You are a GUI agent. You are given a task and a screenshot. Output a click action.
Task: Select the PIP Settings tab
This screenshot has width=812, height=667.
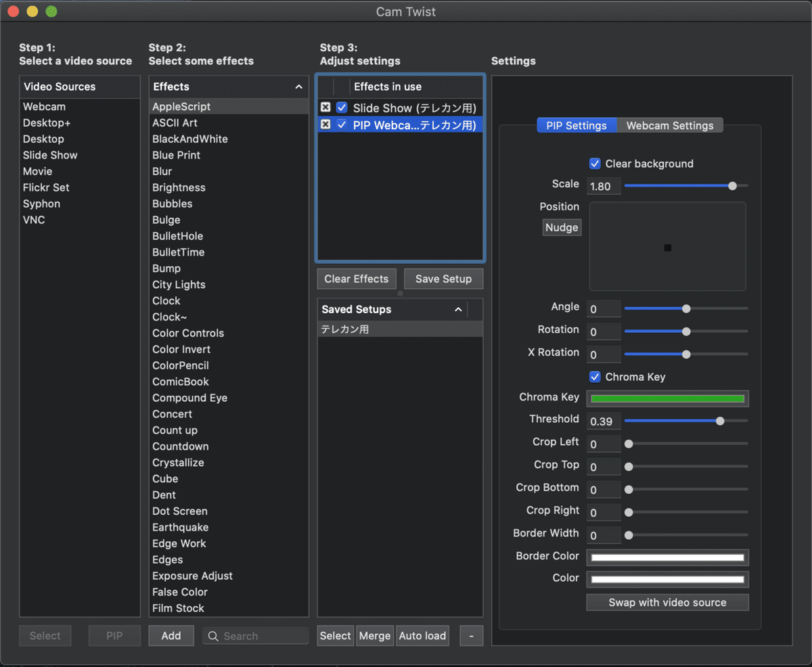point(577,126)
